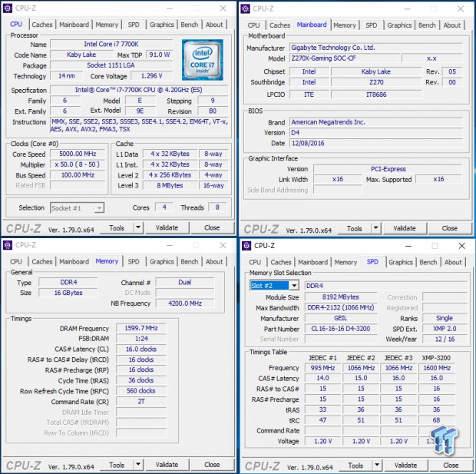Click the DRAM Frequency 1599.7 MHz value
Image resolution: width=476 pixels, height=474 pixels.
[141, 328]
